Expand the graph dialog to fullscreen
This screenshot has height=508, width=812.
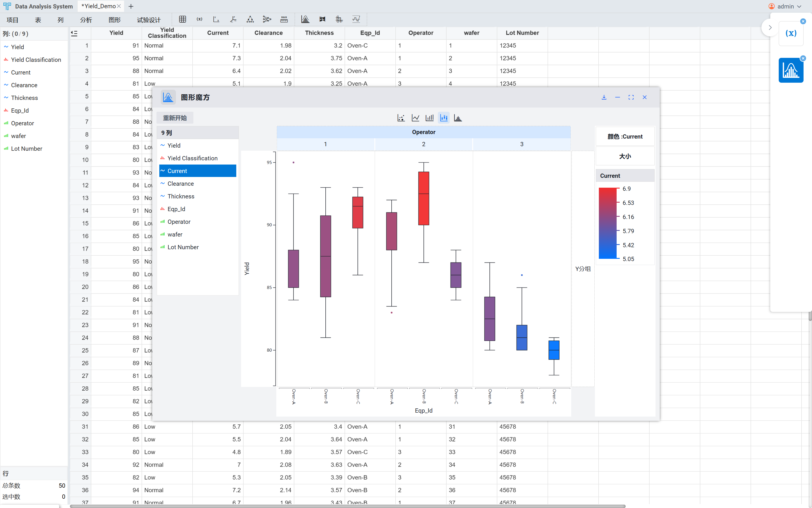tap(631, 97)
